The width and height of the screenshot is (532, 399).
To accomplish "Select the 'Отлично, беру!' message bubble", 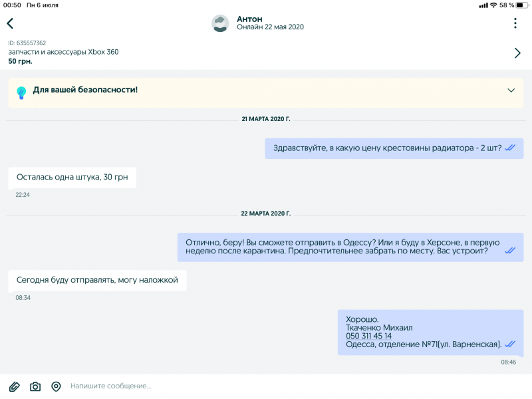I will point(350,247).
